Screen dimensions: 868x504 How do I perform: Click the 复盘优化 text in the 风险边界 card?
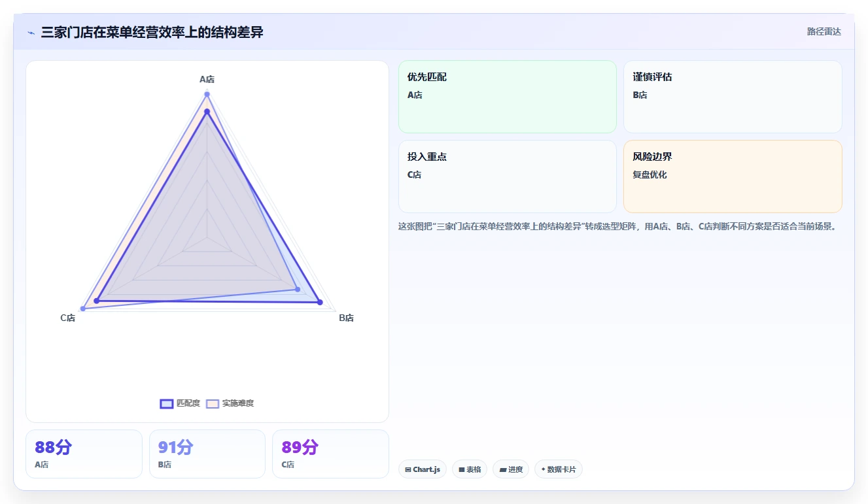coord(650,175)
